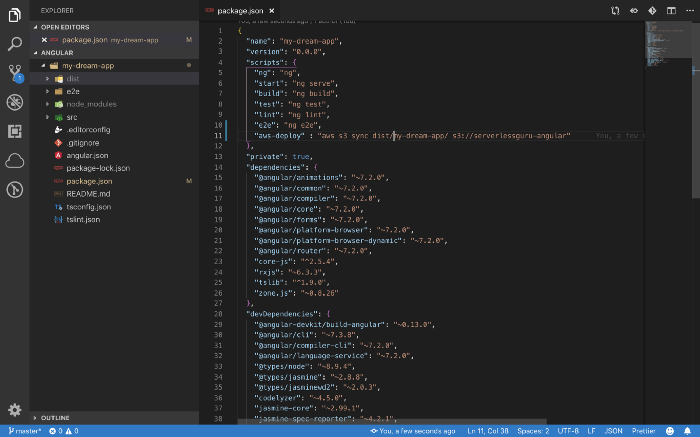This screenshot has width=700, height=437.
Task: Click the modified dot beside my-dream-app folder
Action: [189, 65]
